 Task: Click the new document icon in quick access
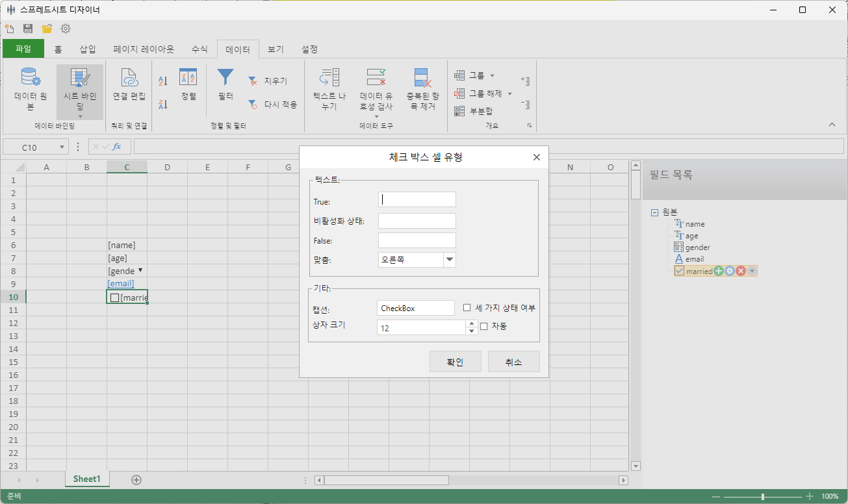click(x=9, y=29)
